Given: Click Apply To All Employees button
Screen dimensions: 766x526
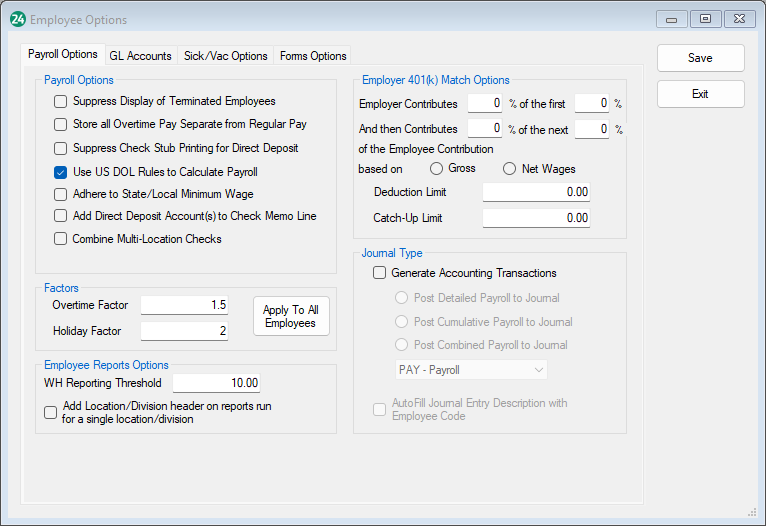Looking at the screenshot, I should pyautogui.click(x=291, y=316).
